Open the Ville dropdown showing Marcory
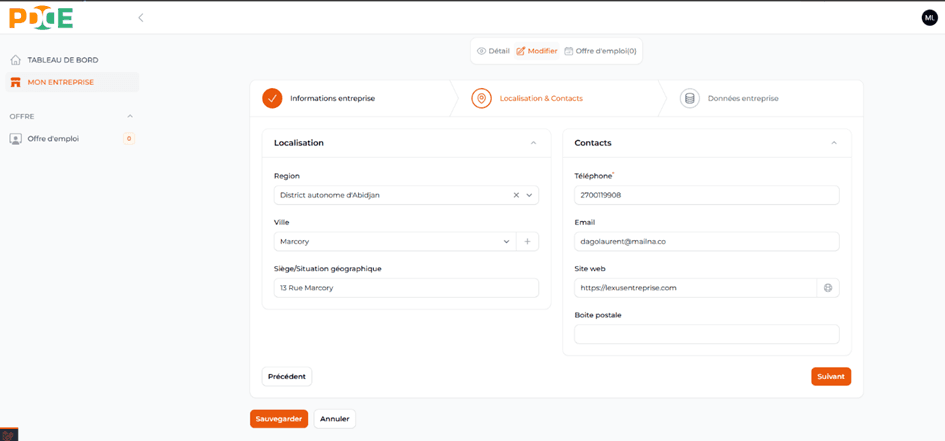Screen dimensions: 945x441 [x=395, y=242]
